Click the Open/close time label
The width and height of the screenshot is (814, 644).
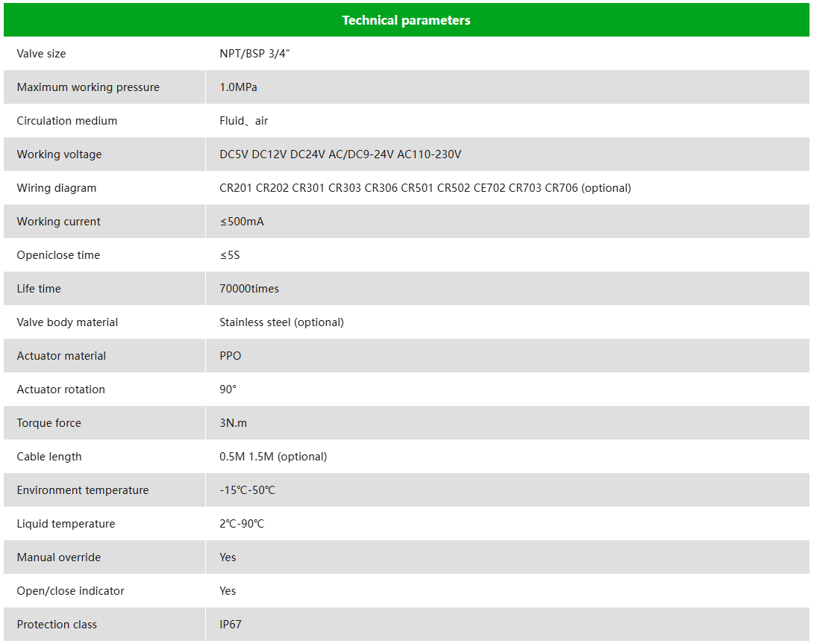click(58, 255)
